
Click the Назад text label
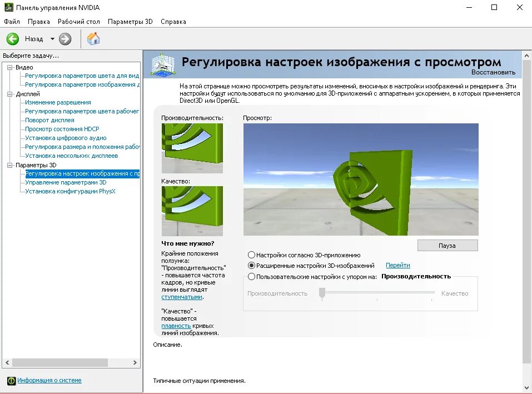[x=34, y=39]
